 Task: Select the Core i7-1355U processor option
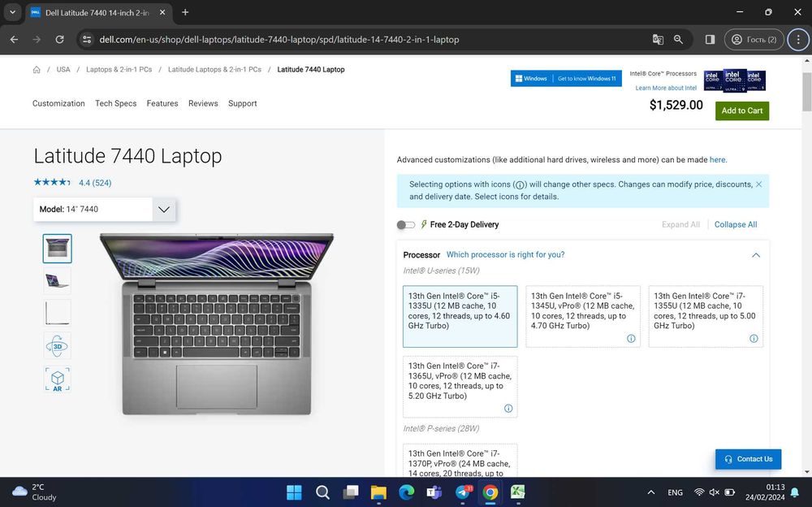[x=706, y=316]
